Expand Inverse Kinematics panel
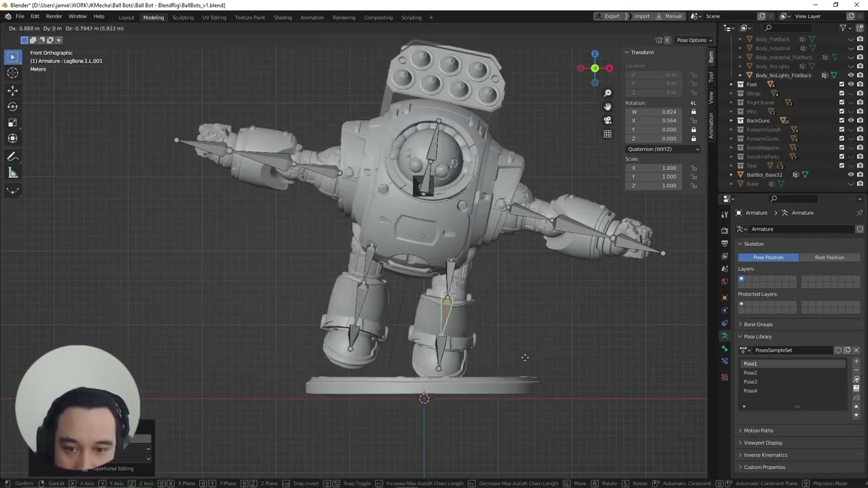Viewport: 868px width, 488px height. (x=765, y=455)
